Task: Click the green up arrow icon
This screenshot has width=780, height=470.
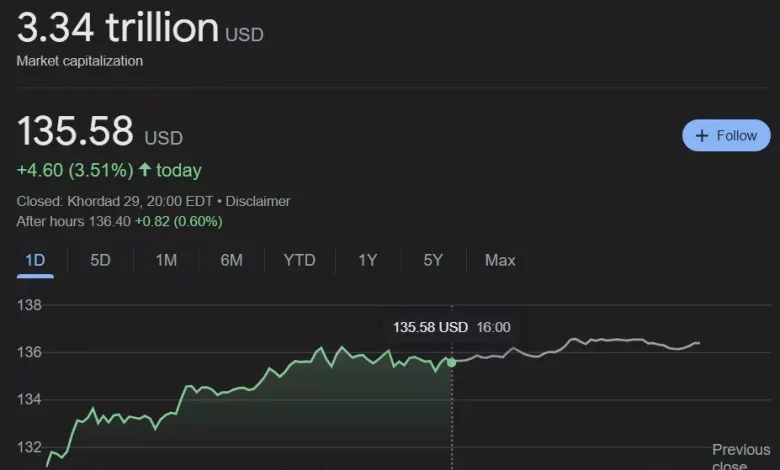Action: [x=145, y=170]
